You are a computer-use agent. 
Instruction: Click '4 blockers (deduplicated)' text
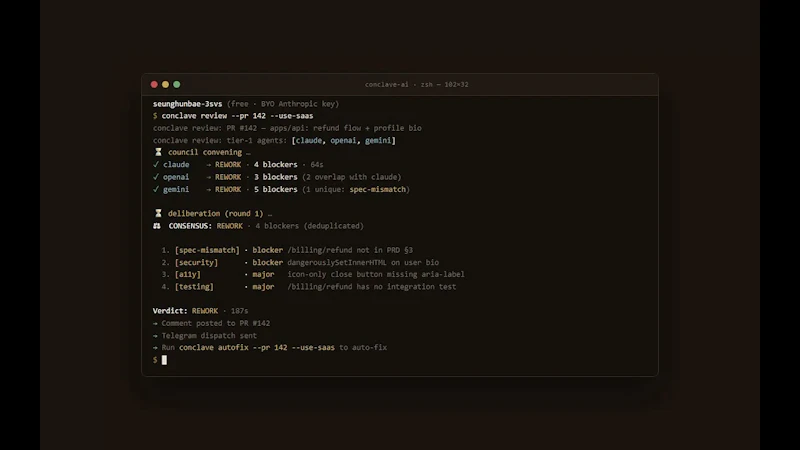pyautogui.click(x=309, y=226)
